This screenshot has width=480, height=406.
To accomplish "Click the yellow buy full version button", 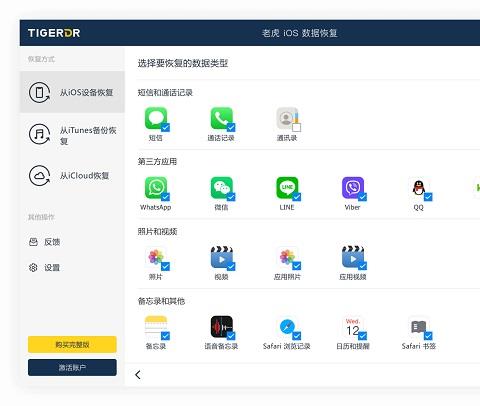I will (72, 344).
